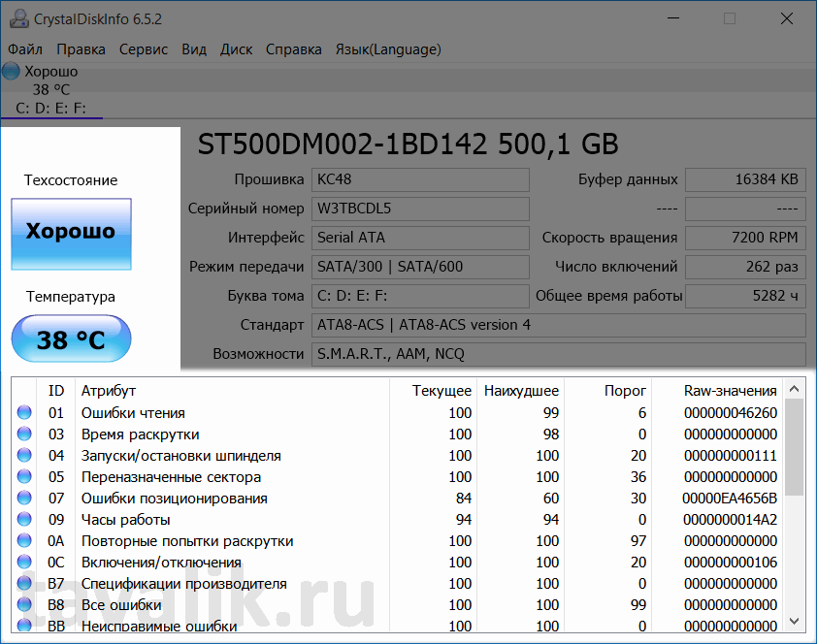Click the Порог column header
817x644 pixels.
coord(608,391)
